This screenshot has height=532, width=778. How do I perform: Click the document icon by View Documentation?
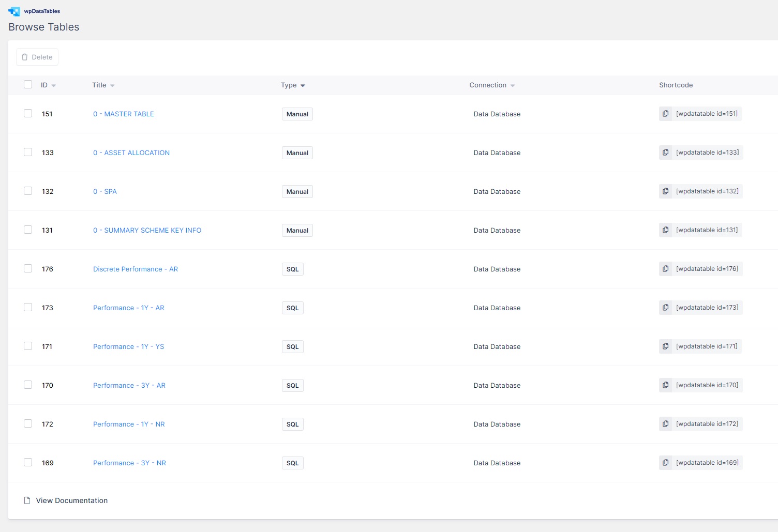point(27,500)
